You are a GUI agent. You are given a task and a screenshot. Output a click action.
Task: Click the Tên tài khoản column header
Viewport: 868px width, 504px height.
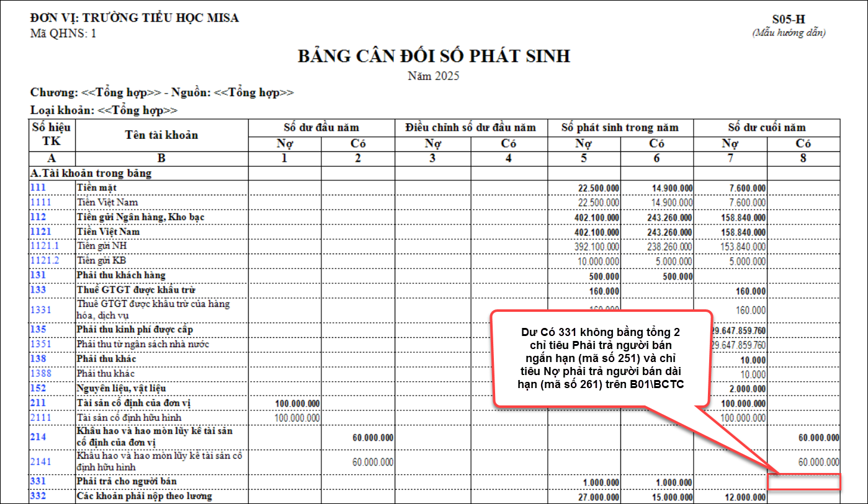161,135
